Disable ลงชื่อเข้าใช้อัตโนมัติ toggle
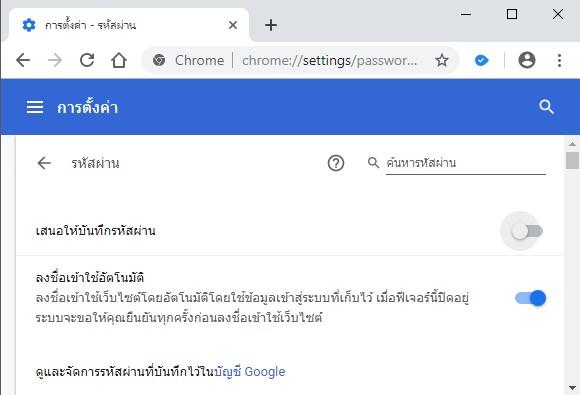 (530, 298)
